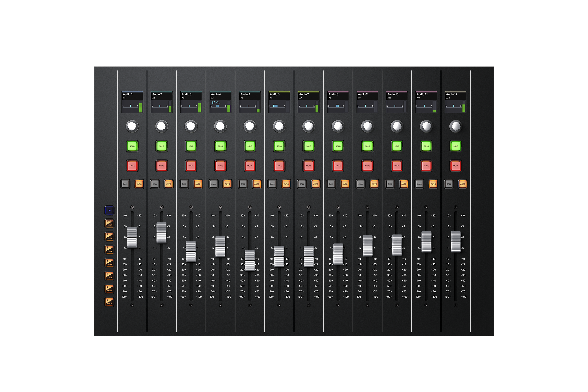Engage the 6 LOCK button

[x=110, y=302]
